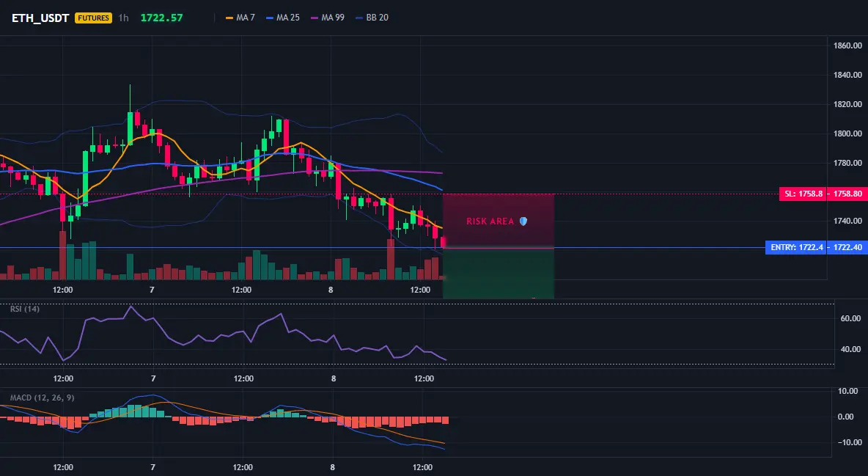Toggle the MA 25 legend entry
The height and width of the screenshot is (476, 868).
[283, 18]
